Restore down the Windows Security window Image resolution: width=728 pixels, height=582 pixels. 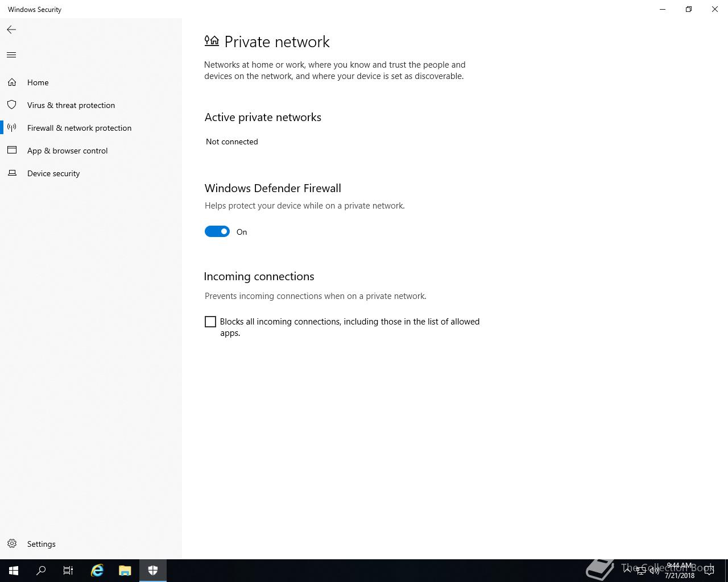tap(689, 9)
